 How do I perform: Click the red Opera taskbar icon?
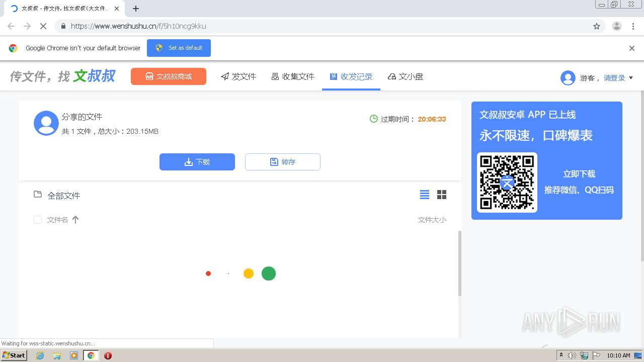(108, 355)
